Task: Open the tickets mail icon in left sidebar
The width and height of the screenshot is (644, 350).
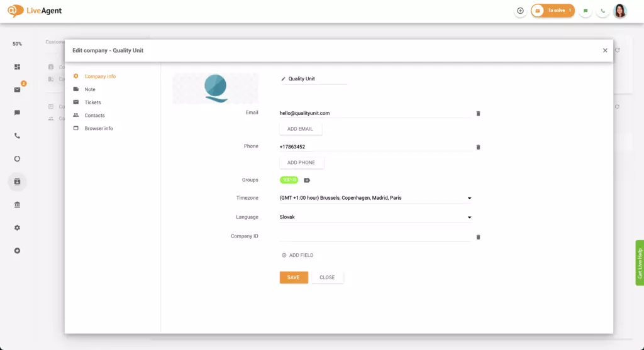Action: [17, 90]
